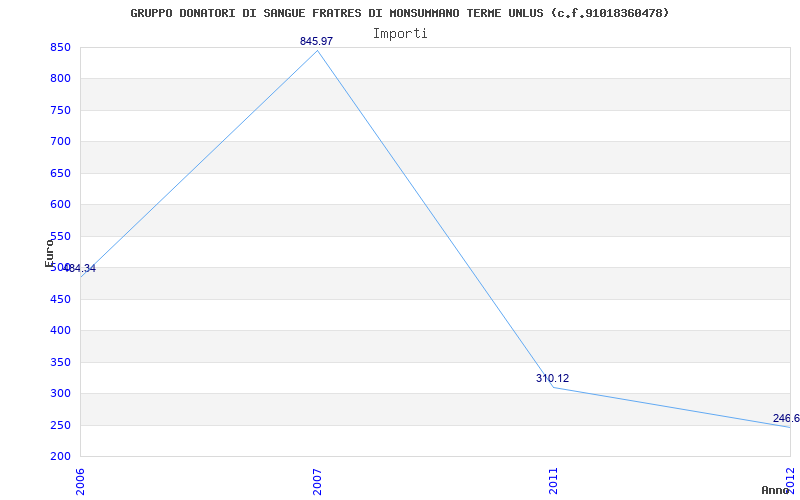This screenshot has height=500, width=800.
Task: Select the 2007 x-axis label
Action: point(317,481)
